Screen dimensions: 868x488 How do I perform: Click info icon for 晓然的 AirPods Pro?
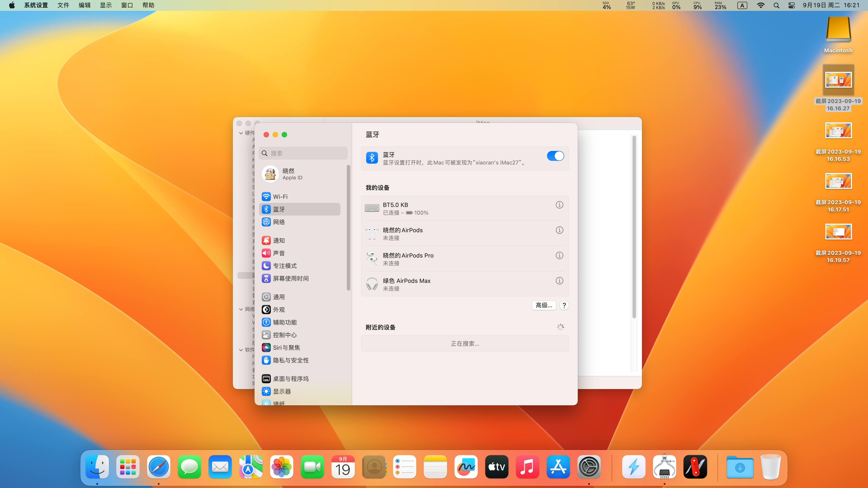(559, 255)
